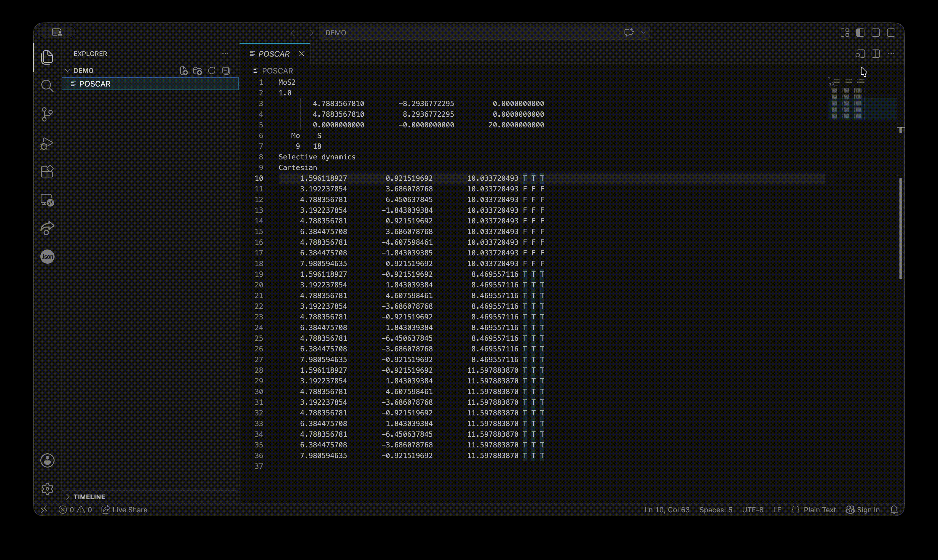The image size is (938, 560).
Task: Open the Json extension view
Action: [47, 257]
